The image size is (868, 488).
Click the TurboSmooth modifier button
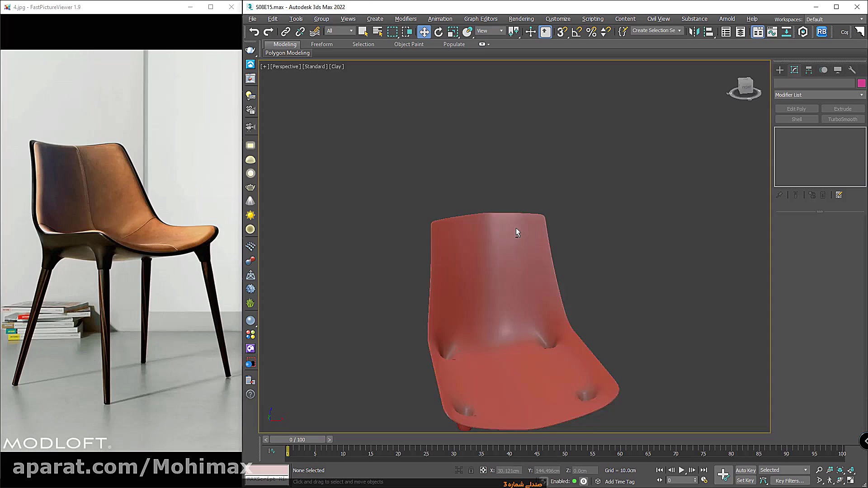pos(842,119)
